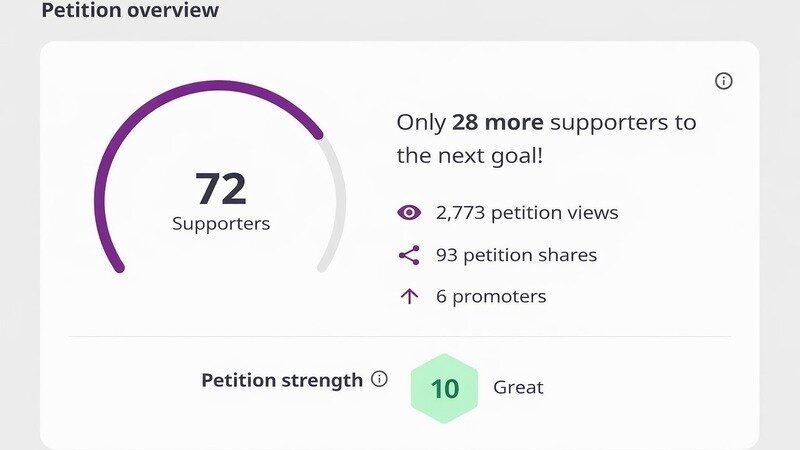Open the Petition strength info tooltip icon
This screenshot has height=450, width=800.
379,379
